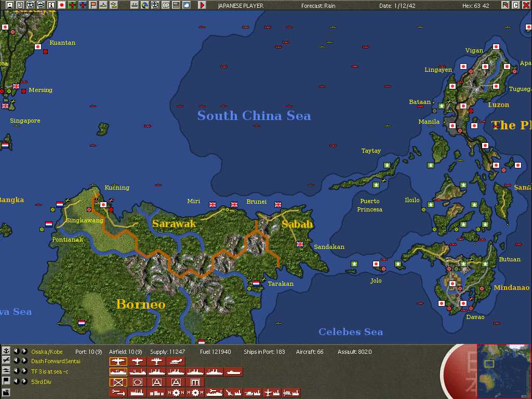Click the OP toolbar button
This screenshot has height=399, width=532.
pos(166,5)
